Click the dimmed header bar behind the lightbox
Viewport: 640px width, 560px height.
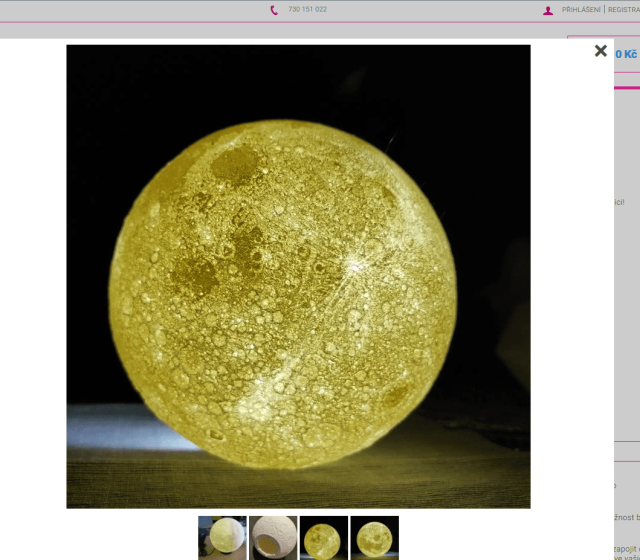pyautogui.click(x=150, y=15)
